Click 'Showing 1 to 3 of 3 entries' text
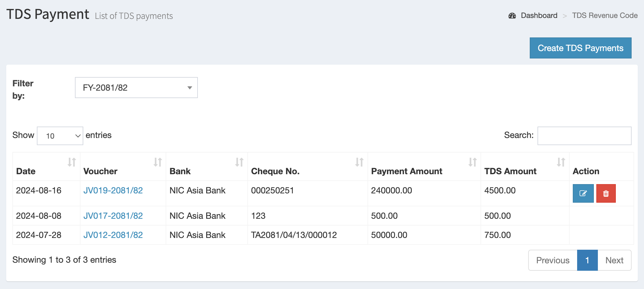644x289 pixels. click(64, 260)
